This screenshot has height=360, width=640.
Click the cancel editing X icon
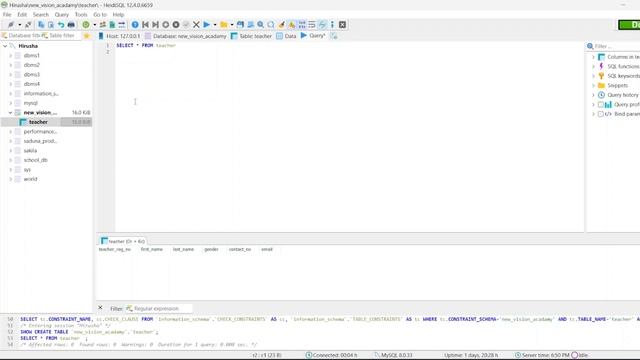click(x=196, y=25)
